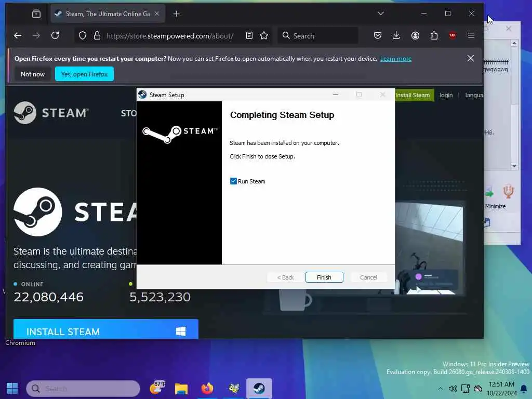Click Cancel in Steam Setup dialog
532x399 pixels.
[368, 277]
